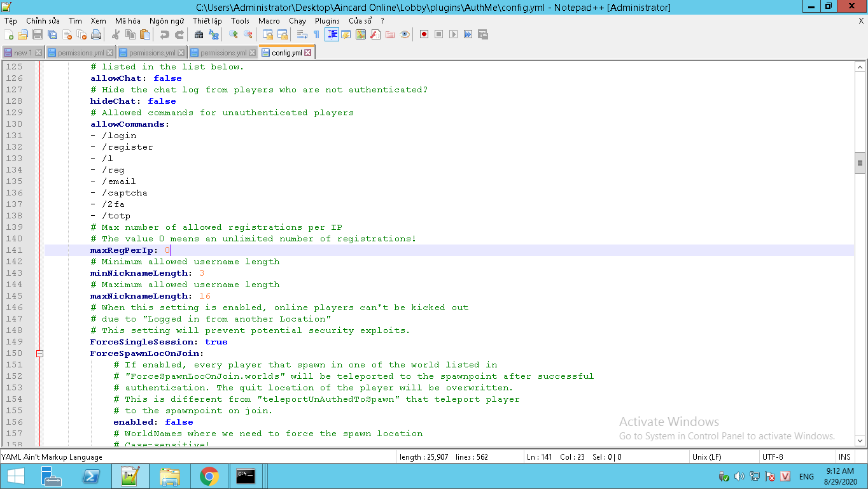Click the Print toolbar icon
Viewport: 868px width, 489px height.
96,34
